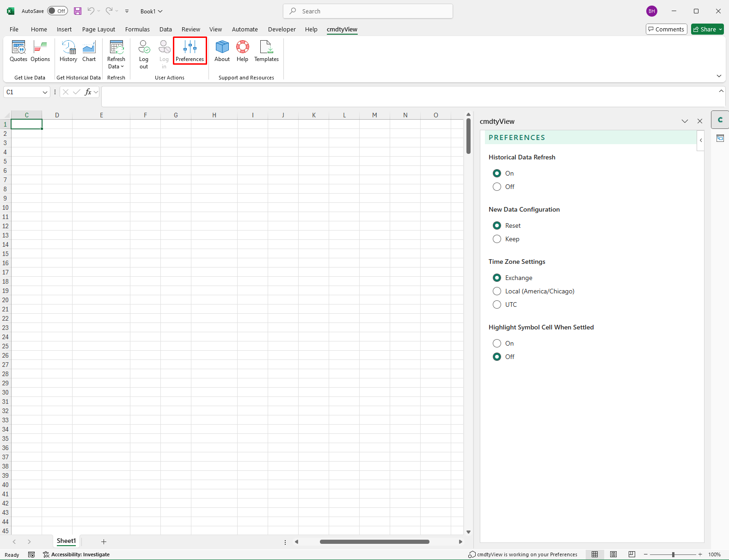Open Ribbon Display Options chevron
Screen dimensions: 729x560
(719, 76)
